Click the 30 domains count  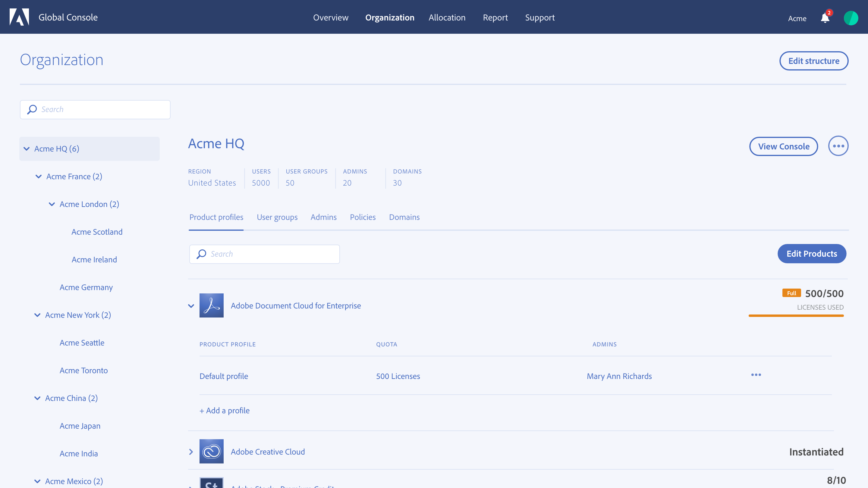click(x=397, y=183)
